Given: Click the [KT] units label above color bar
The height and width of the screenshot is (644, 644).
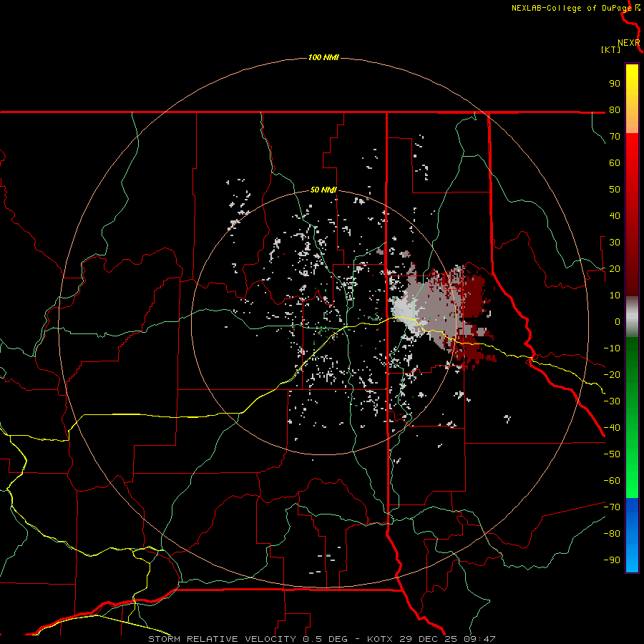Looking at the screenshot, I should coord(610,49).
